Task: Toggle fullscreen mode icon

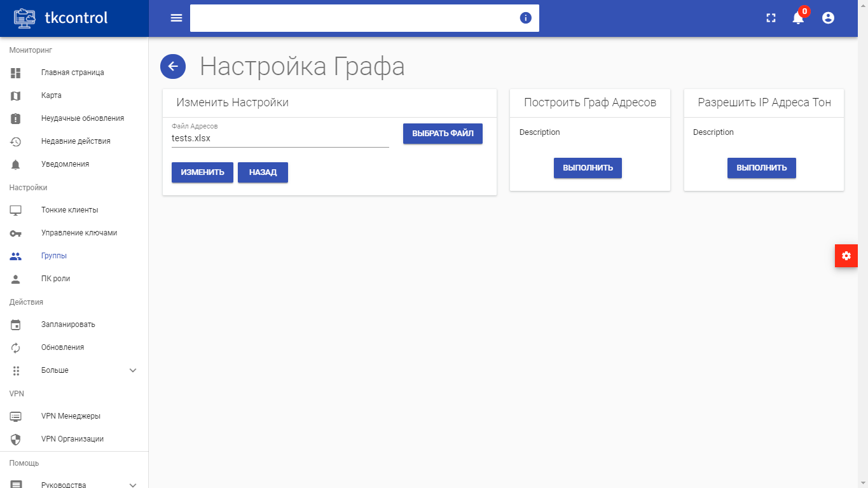Action: 771,18
